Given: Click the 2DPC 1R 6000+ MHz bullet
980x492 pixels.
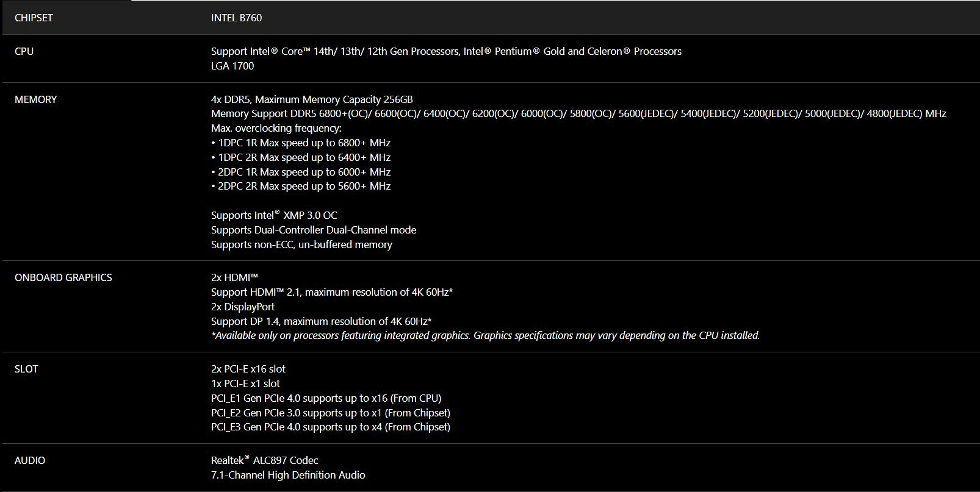Looking at the screenshot, I should click(x=301, y=172).
